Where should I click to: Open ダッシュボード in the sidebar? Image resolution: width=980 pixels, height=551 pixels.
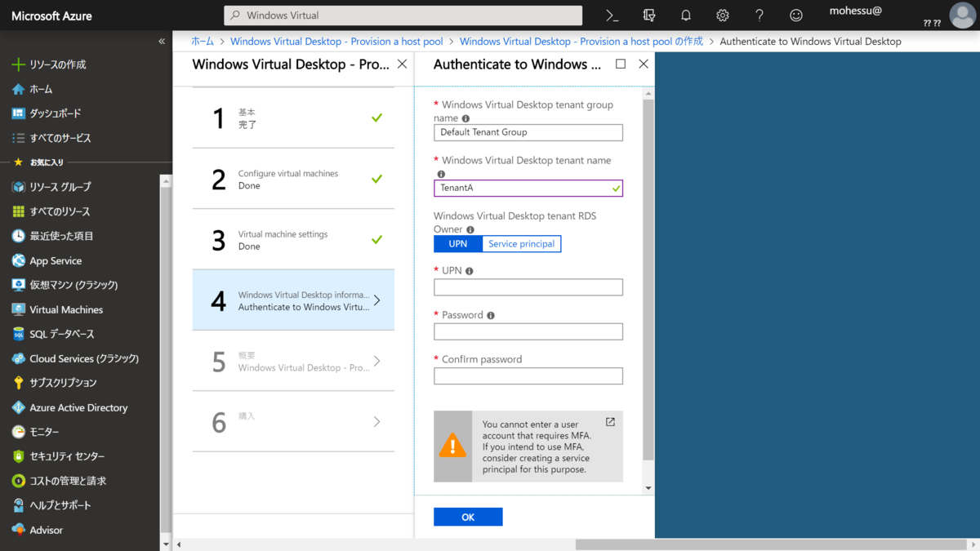(x=47, y=113)
